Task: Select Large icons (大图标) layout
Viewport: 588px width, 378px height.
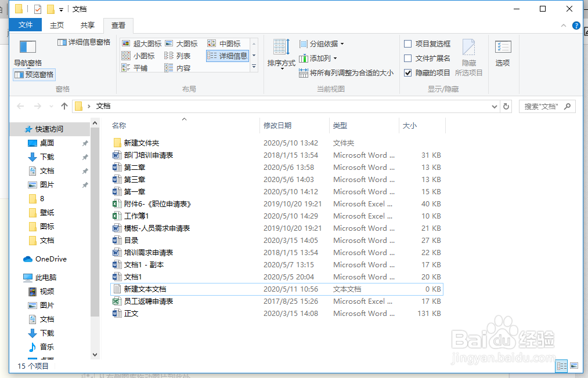Action: pyautogui.click(x=182, y=44)
